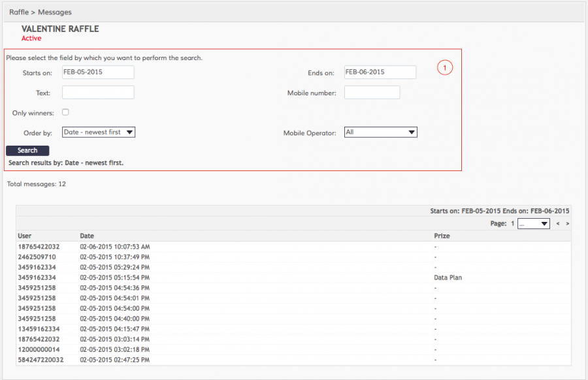The height and width of the screenshot is (380, 588).
Task: Focus the Text search field
Action: pyautogui.click(x=98, y=93)
